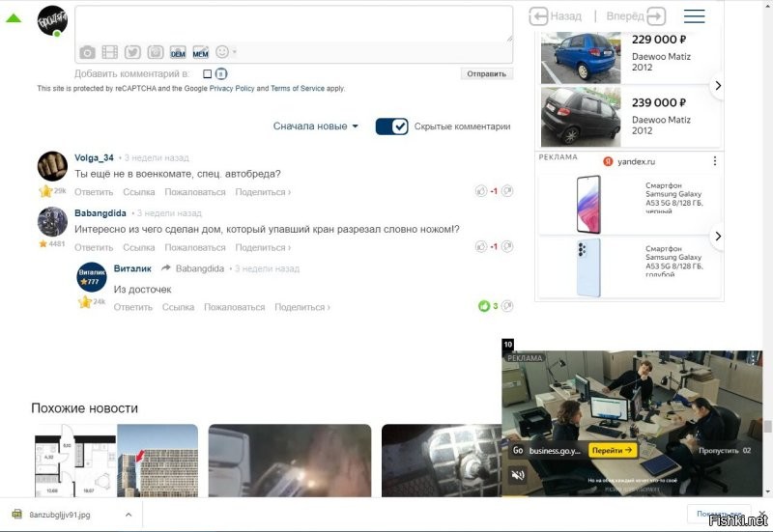Viewport: 773px width, 532px height.
Task: Open the black Samsung Galaxy A53 ad
Action: click(x=630, y=204)
